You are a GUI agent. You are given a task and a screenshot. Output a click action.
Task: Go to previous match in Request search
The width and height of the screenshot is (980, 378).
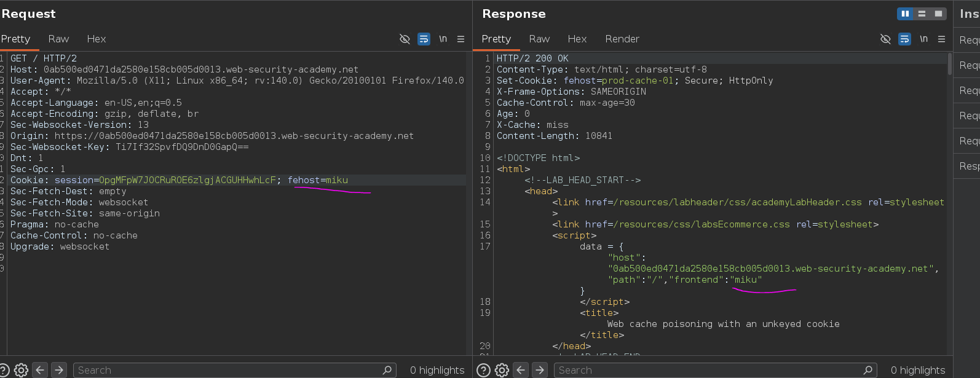(x=40, y=370)
